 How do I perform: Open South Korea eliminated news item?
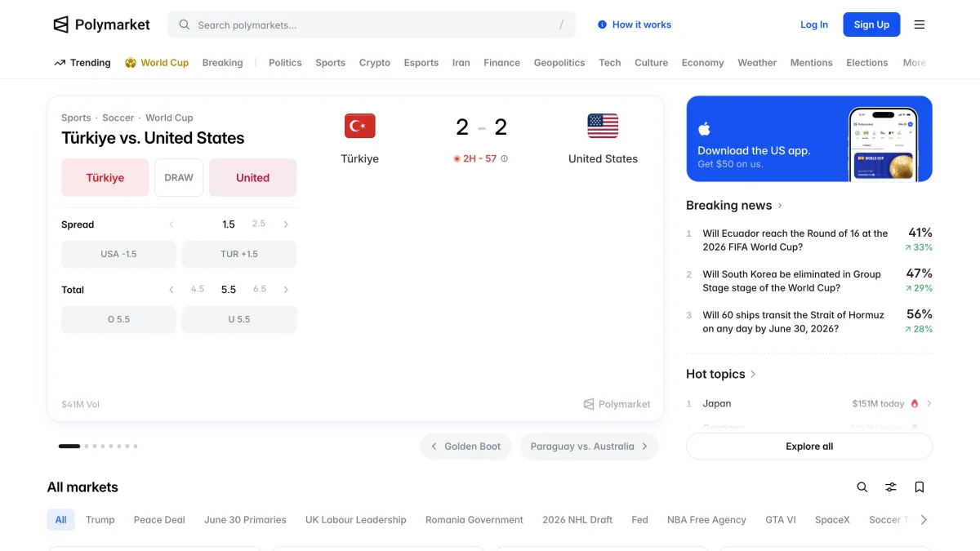point(809,281)
